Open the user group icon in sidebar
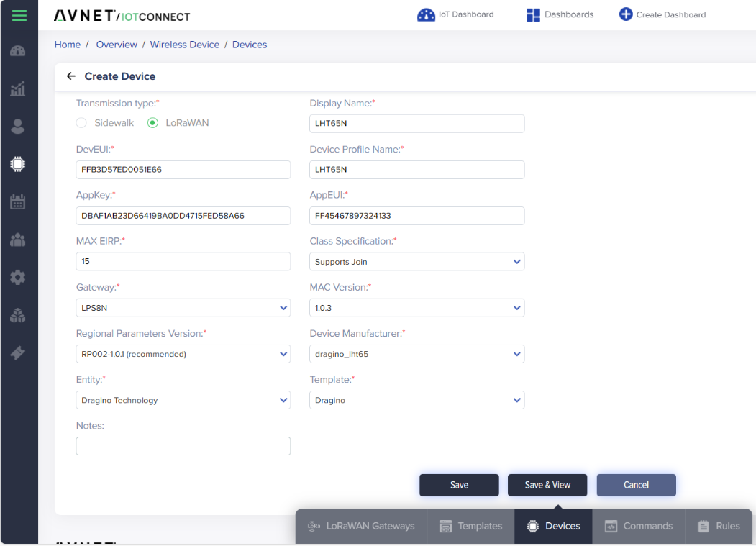 18,240
